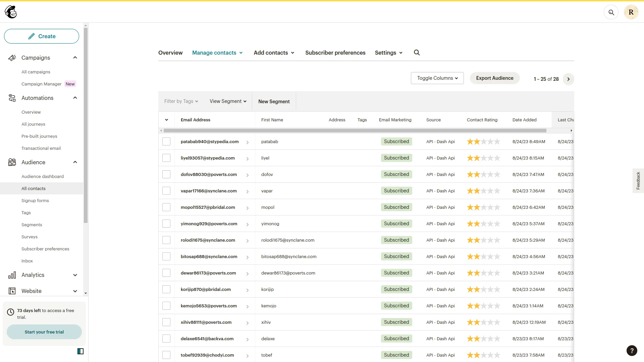The image size is (644, 362).
Task: Open the Mailchimp home via Freddie logo
Action: click(x=11, y=12)
